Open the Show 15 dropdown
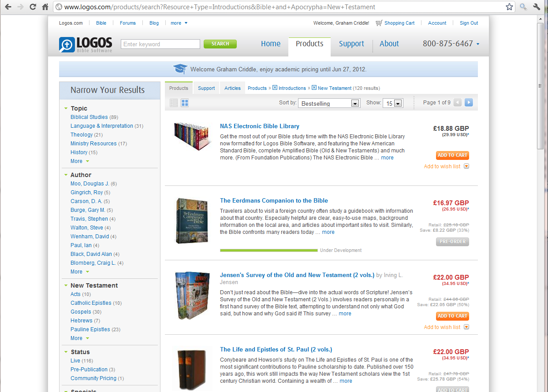This screenshot has width=548, height=392. pyautogui.click(x=393, y=103)
